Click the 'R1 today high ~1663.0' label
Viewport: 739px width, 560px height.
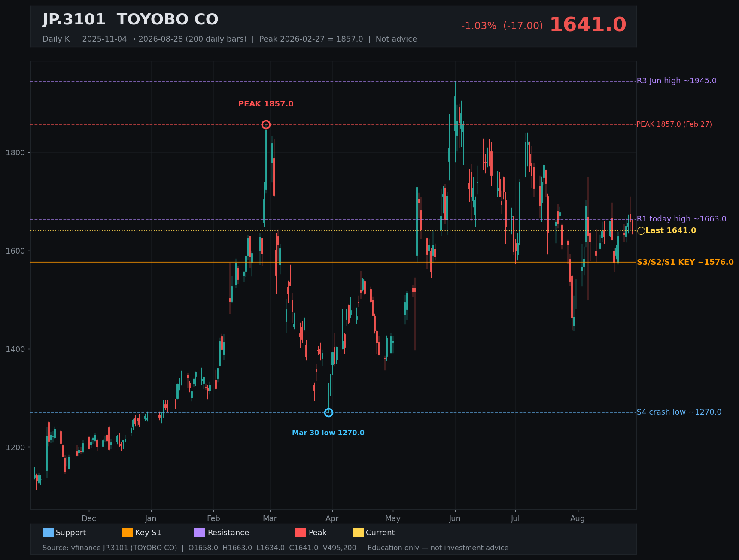pyautogui.click(x=681, y=219)
